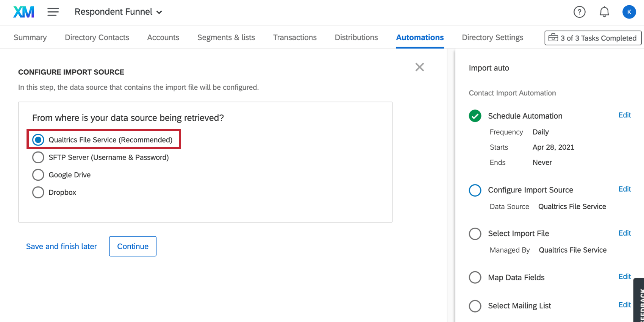Click the Never end value
The height and width of the screenshot is (322, 644).
click(x=542, y=162)
